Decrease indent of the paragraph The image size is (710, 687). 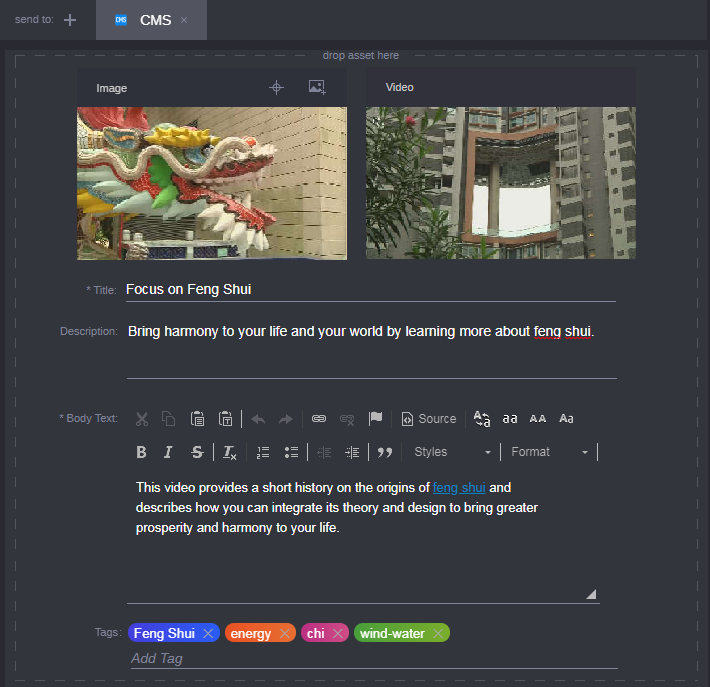[324, 452]
